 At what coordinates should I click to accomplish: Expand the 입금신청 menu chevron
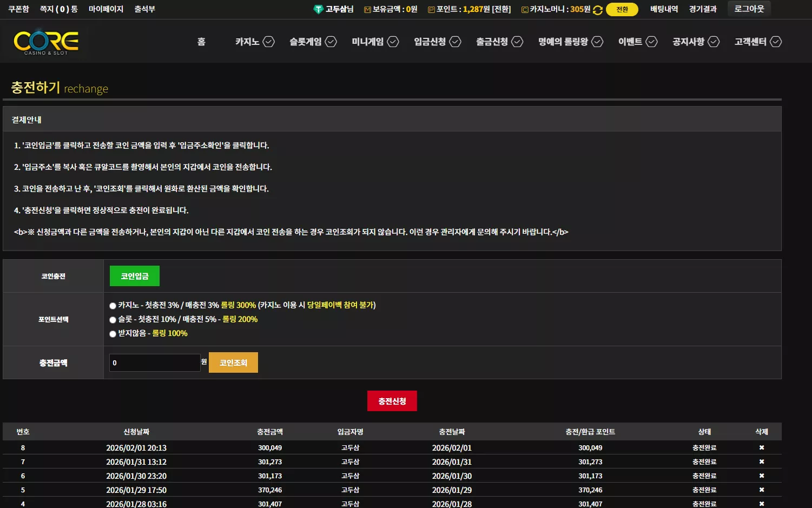coord(455,42)
